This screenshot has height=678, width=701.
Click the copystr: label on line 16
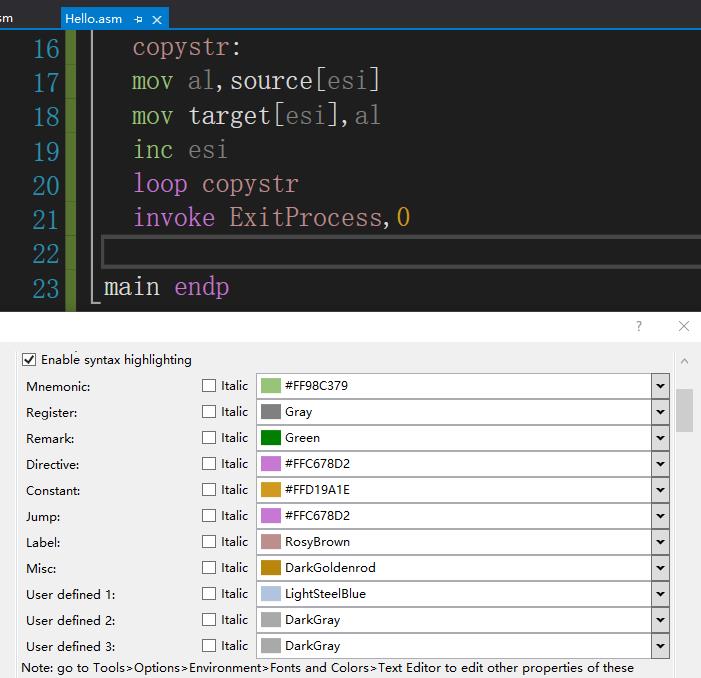(186, 47)
